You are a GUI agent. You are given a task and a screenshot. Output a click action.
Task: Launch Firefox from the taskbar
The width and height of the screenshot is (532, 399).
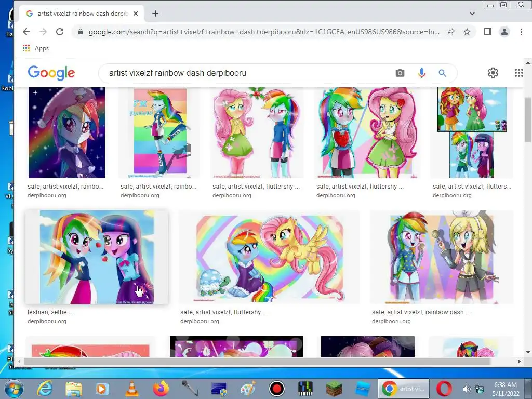coord(161,389)
